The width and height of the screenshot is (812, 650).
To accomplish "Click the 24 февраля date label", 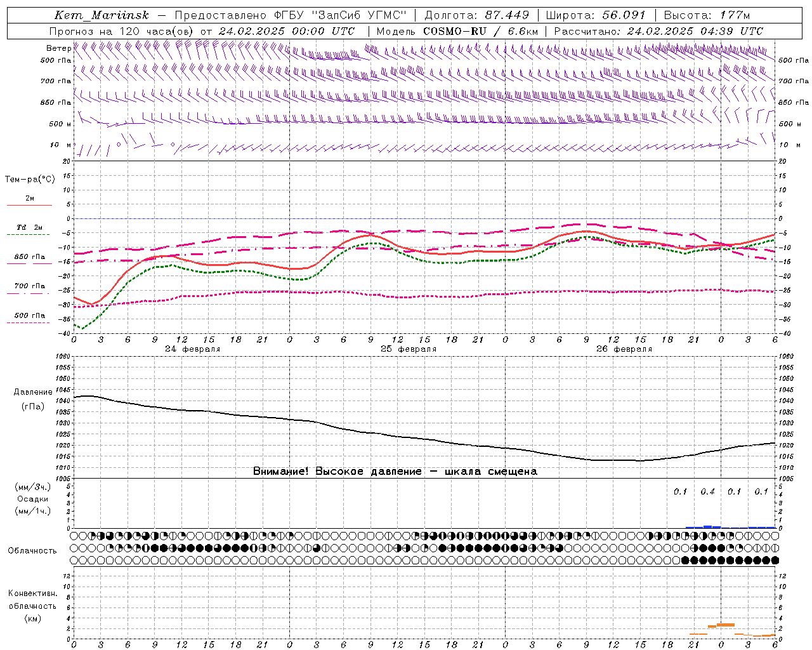I will click(193, 349).
